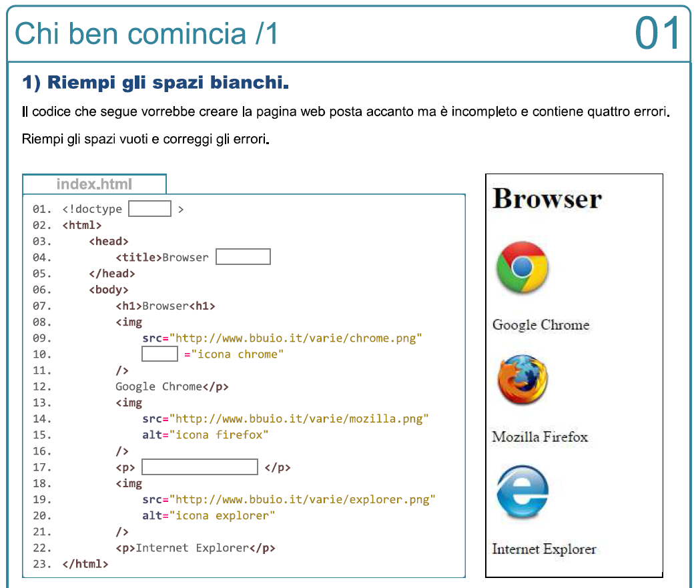Image resolution: width=700 pixels, height=588 pixels.
Task: Click 'Google Chrome</p>' on line 12
Action: point(172,386)
